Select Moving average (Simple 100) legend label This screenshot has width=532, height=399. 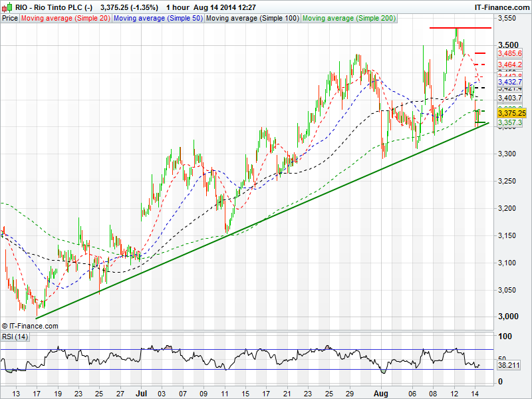[252, 19]
